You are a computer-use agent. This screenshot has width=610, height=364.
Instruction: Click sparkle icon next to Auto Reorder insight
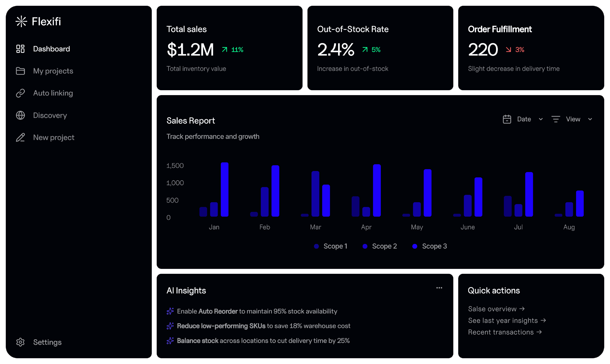click(170, 311)
